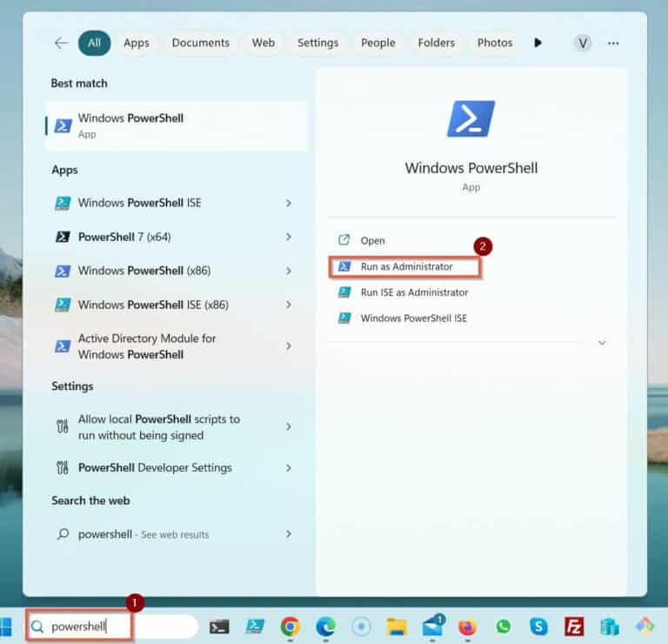Viewport: 668px width, 644px height.
Task: Expand Windows PowerShell ISE result chevron
Action: pos(289,203)
